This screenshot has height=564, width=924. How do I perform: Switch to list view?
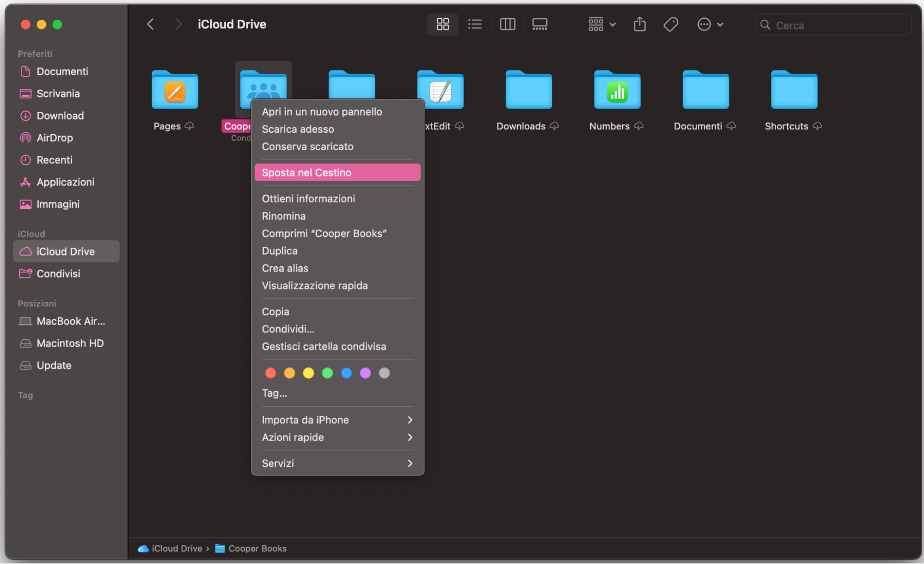(475, 24)
